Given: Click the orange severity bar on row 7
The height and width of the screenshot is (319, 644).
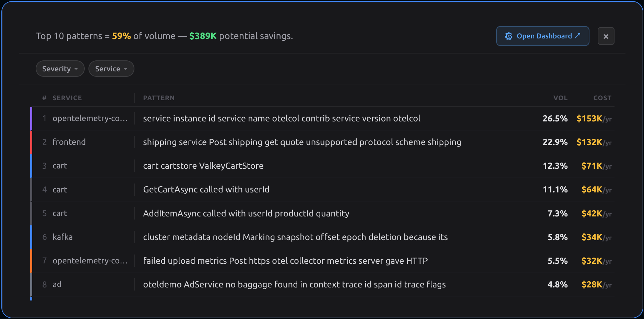Looking at the screenshot, I should tap(31, 261).
